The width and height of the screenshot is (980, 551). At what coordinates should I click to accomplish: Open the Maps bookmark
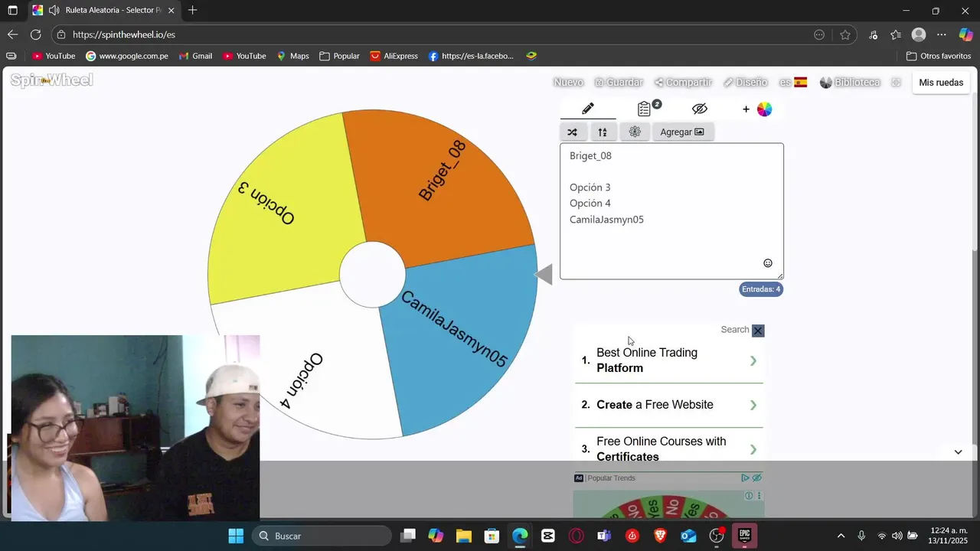(292, 56)
